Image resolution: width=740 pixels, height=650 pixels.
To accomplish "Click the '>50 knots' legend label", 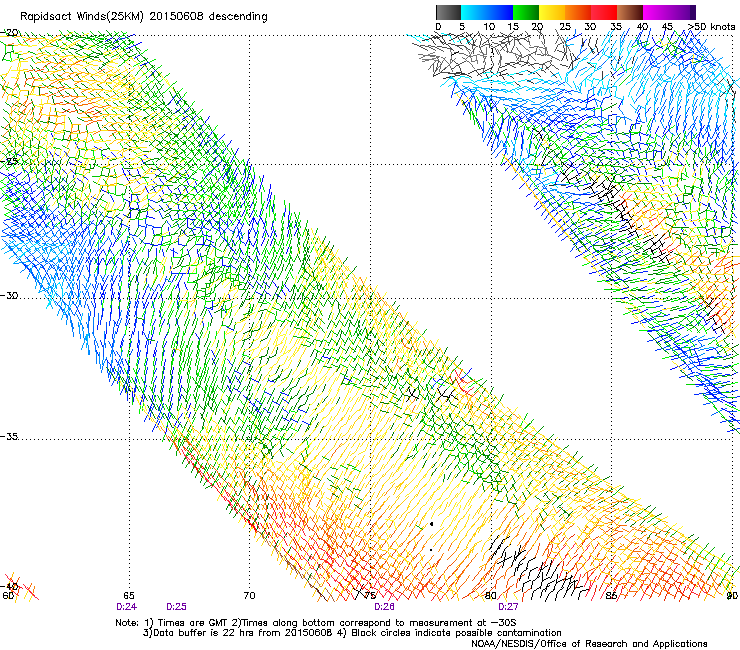I will coord(711,27).
